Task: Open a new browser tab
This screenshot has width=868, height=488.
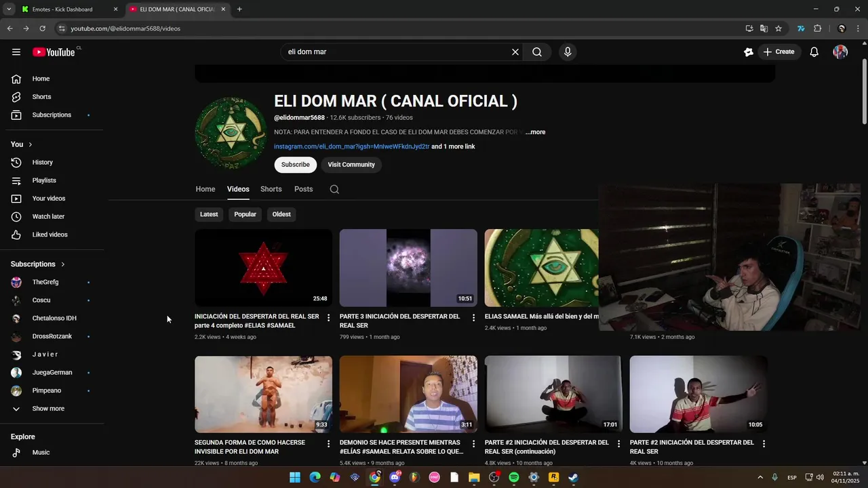Action: 239,9
